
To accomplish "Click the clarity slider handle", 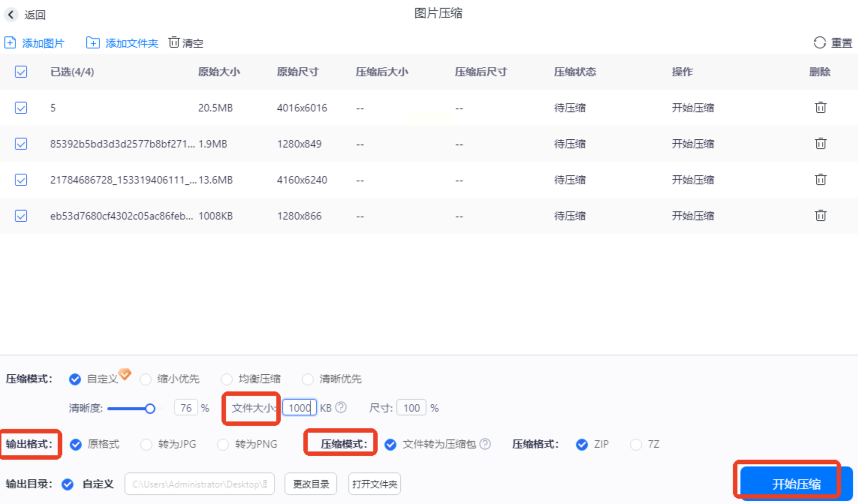I will point(150,408).
